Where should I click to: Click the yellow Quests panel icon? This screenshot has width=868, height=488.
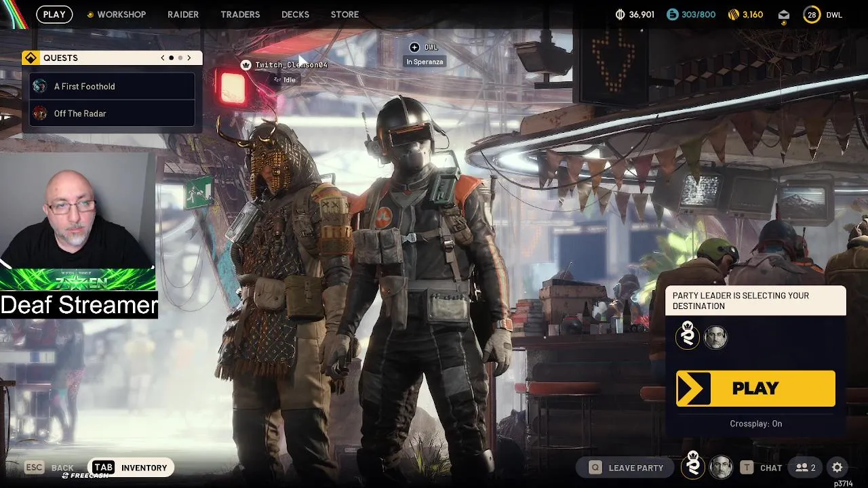tap(31, 58)
